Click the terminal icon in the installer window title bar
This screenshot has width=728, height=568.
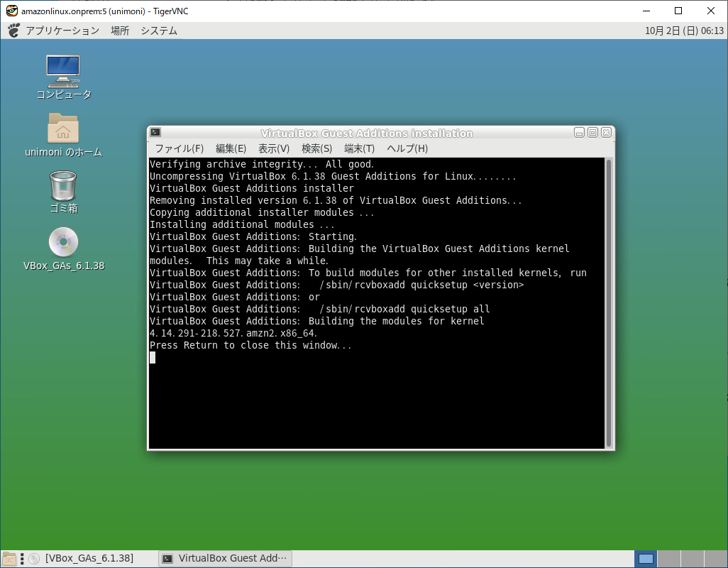coord(154,132)
